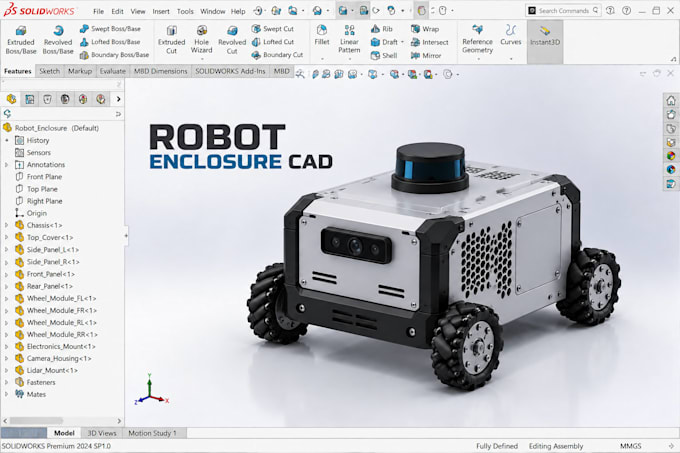Expand the Mates folder

tap(7, 394)
